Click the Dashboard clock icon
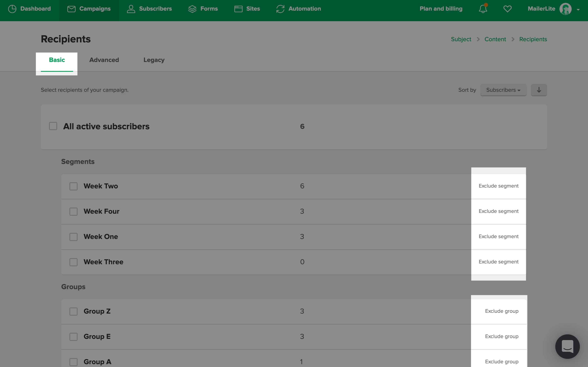 tap(12, 9)
